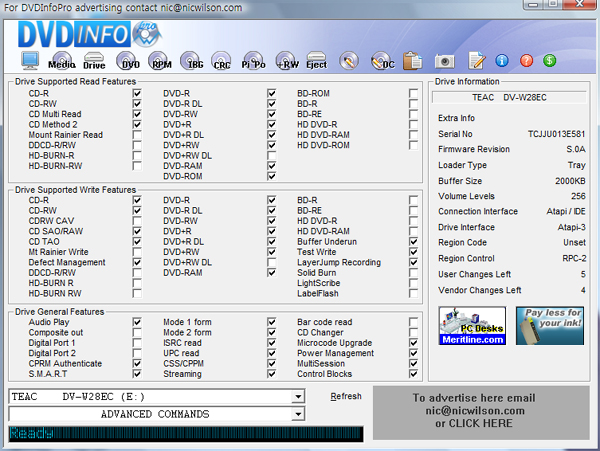This screenshot has width=600, height=451.
Task: Open the Media info toolbar icon
Action: pyautogui.click(x=62, y=61)
